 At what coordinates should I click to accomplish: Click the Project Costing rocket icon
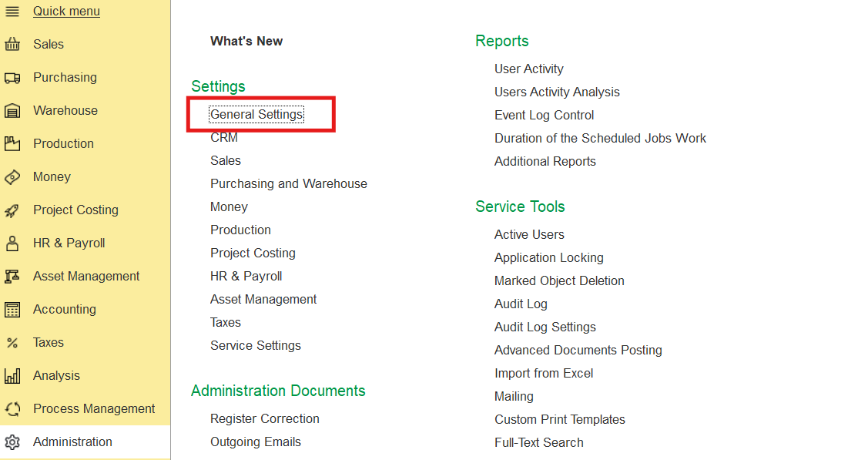[x=12, y=210]
